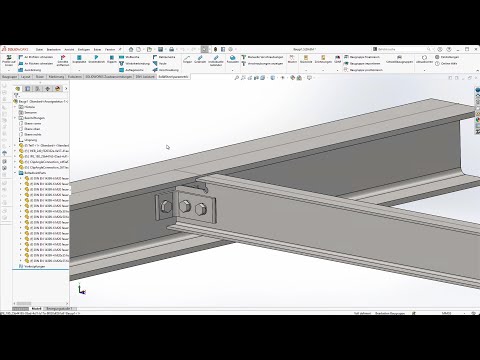Toggle the Select cursor tool in title bar
480x360 pixels.
(205, 49)
